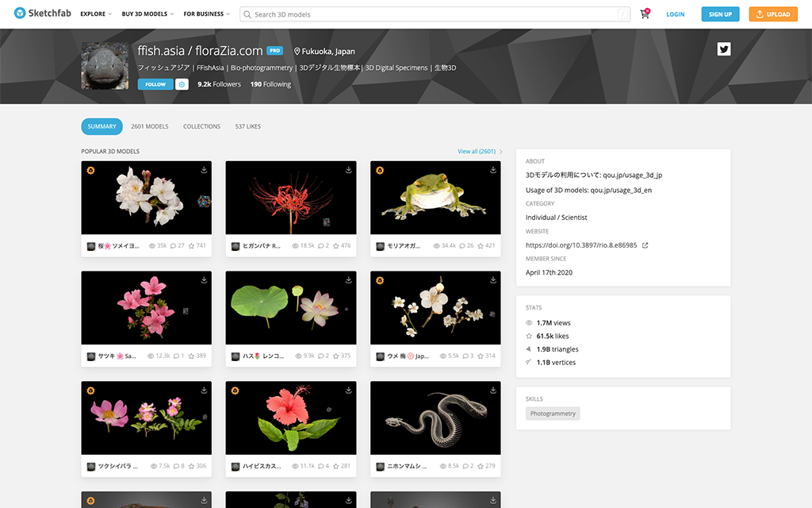Toggle Follow for ffish.asia profile
Image resolution: width=812 pixels, height=508 pixels.
155,84
